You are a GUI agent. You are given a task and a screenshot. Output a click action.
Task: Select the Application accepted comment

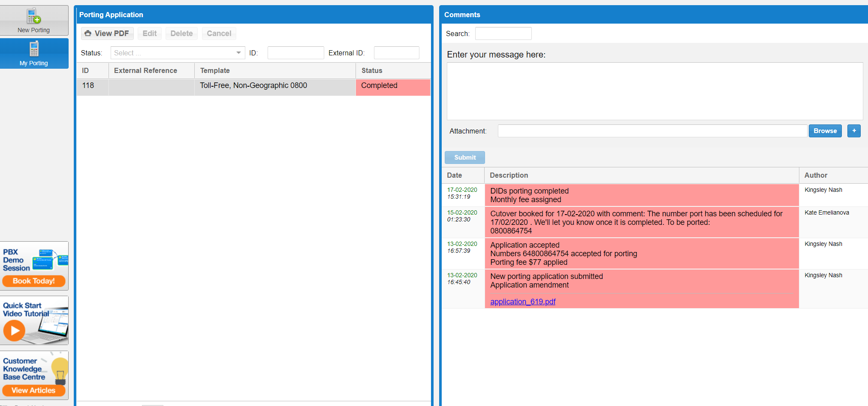point(642,254)
